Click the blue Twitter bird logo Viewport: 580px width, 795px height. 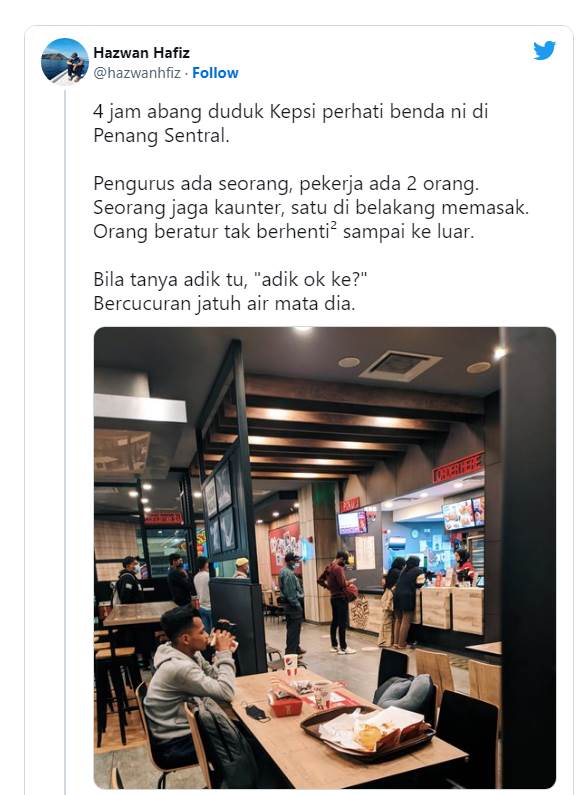tap(544, 51)
